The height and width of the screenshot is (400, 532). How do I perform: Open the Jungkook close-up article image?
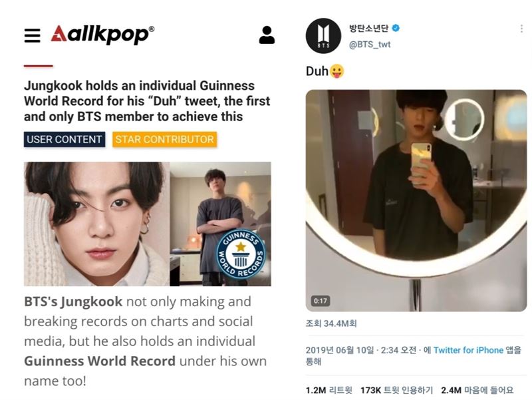96,224
